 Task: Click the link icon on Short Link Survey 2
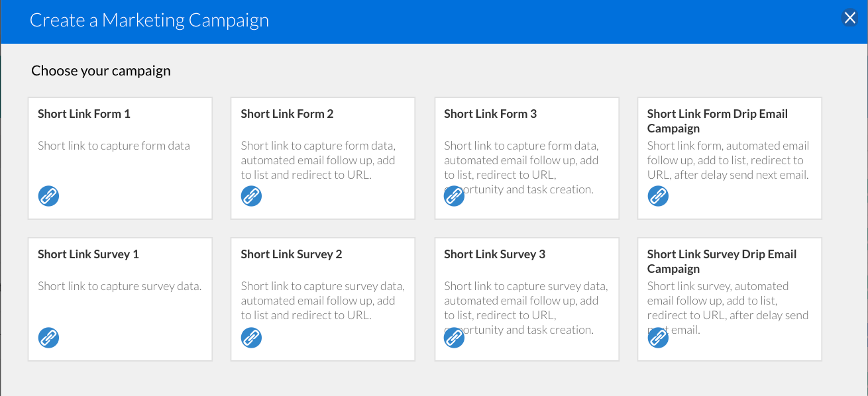tap(251, 338)
